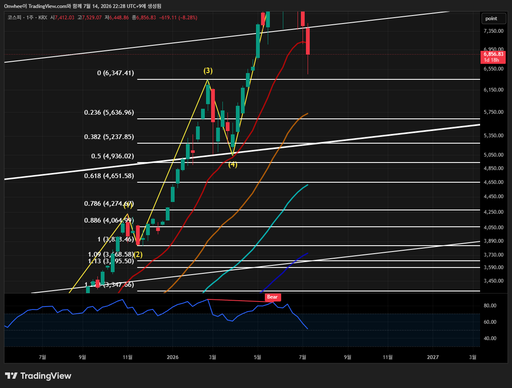Click RSI scale value 40.00
The width and height of the screenshot is (512, 388).
point(490,338)
